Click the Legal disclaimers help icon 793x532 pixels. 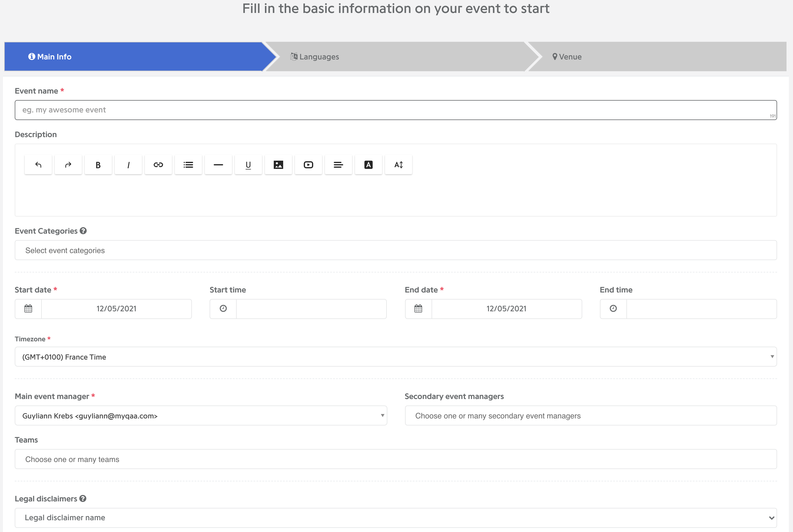pyautogui.click(x=83, y=499)
